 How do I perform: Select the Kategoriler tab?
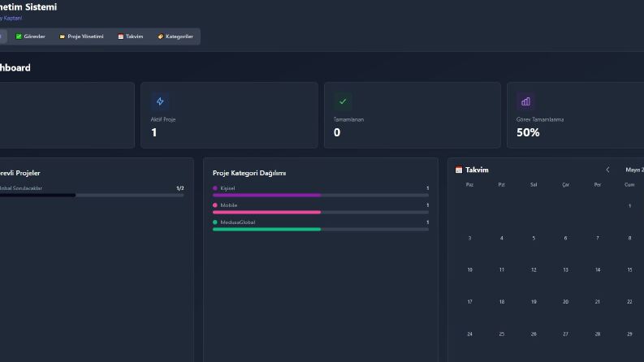tap(175, 37)
